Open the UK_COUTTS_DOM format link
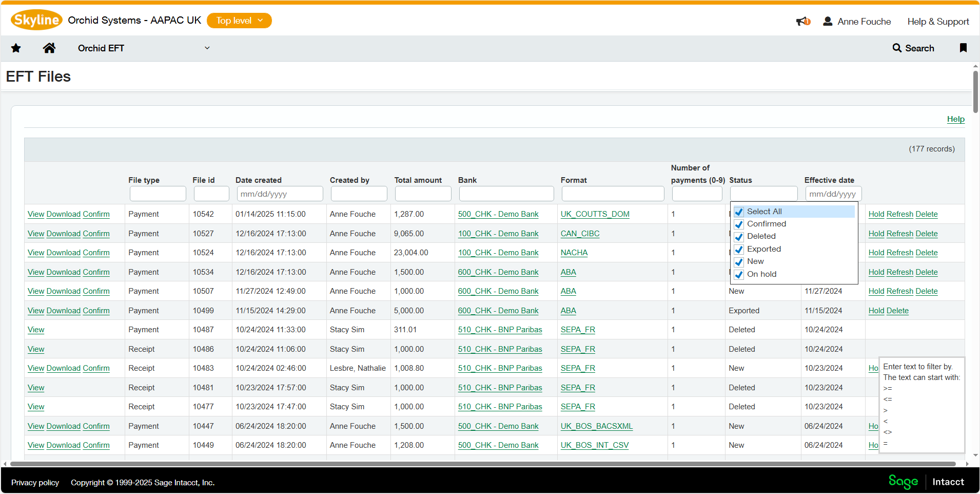Screen dimensions: 980x494 pos(595,214)
